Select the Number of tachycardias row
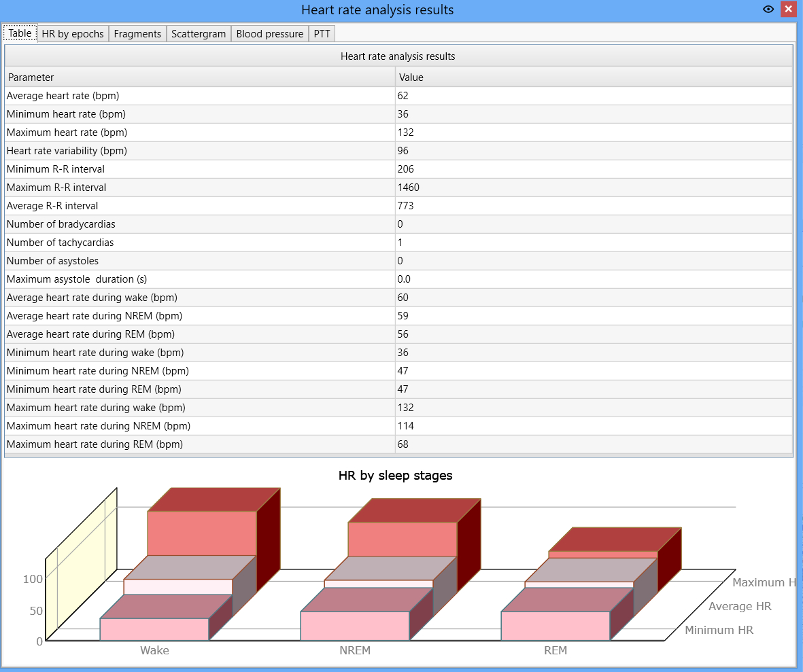The height and width of the screenshot is (672, 803). [x=399, y=243]
